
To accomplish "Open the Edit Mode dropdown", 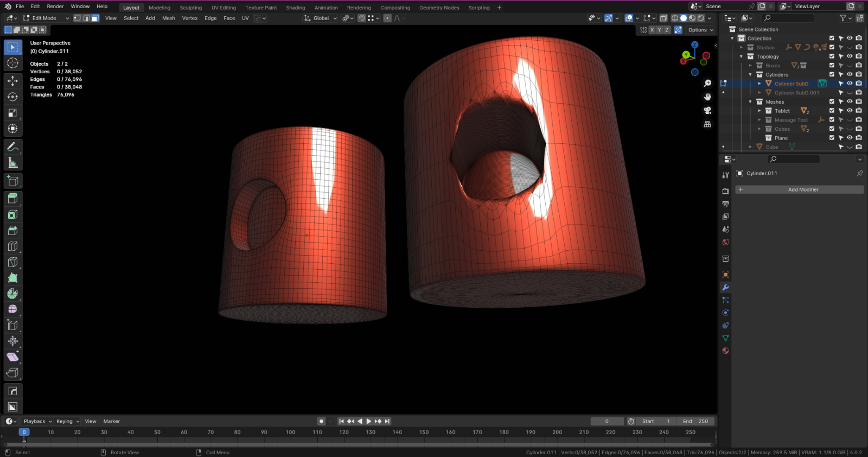I will click(46, 18).
